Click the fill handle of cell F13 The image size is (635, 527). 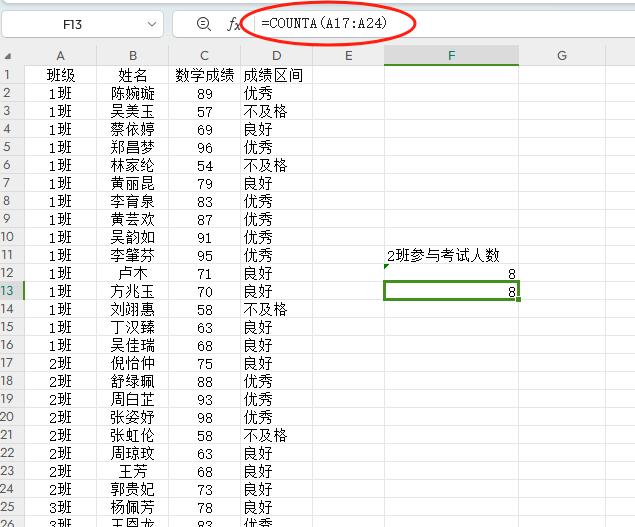point(518,299)
